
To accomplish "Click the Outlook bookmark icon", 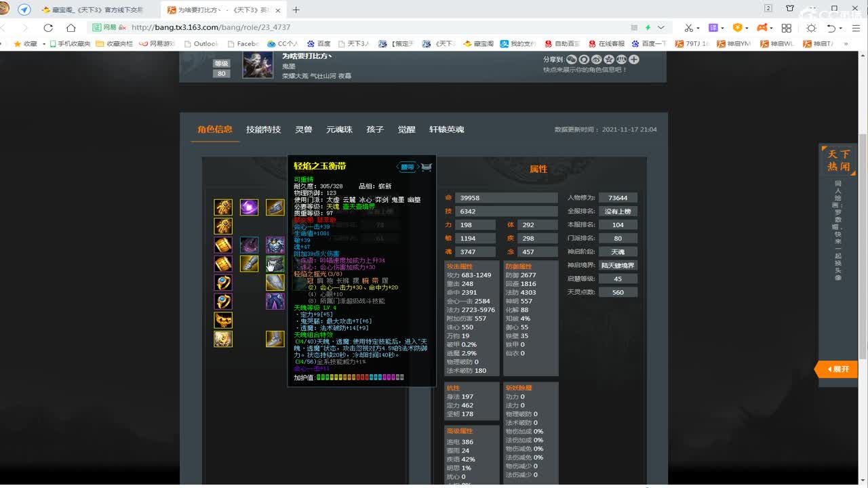I will (187, 45).
